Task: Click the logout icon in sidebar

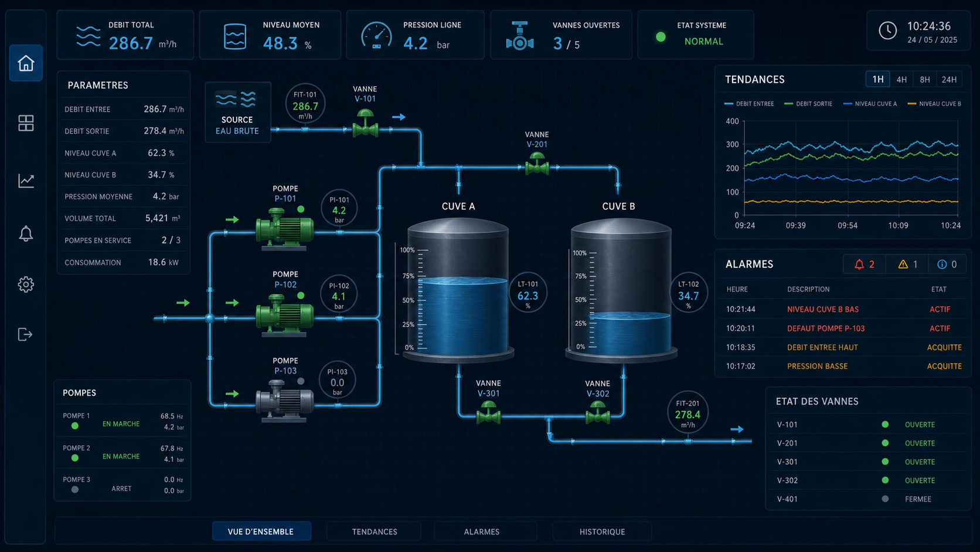Action: coord(25,334)
